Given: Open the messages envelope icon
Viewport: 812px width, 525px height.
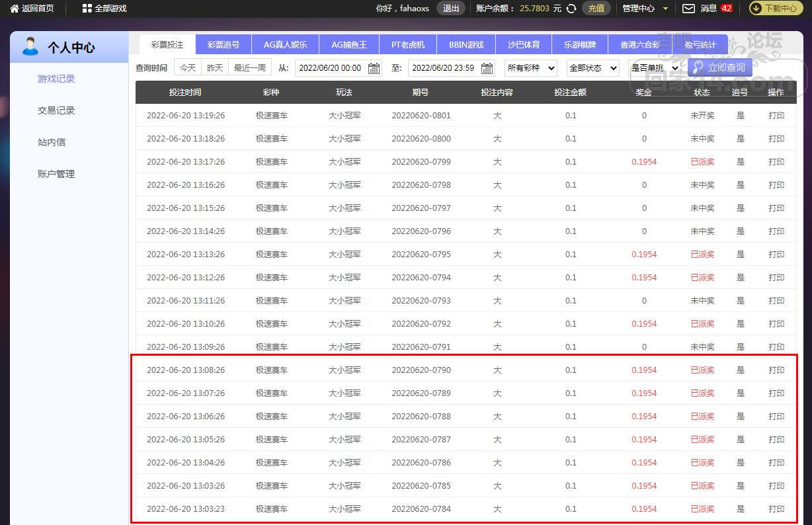Looking at the screenshot, I should point(688,9).
